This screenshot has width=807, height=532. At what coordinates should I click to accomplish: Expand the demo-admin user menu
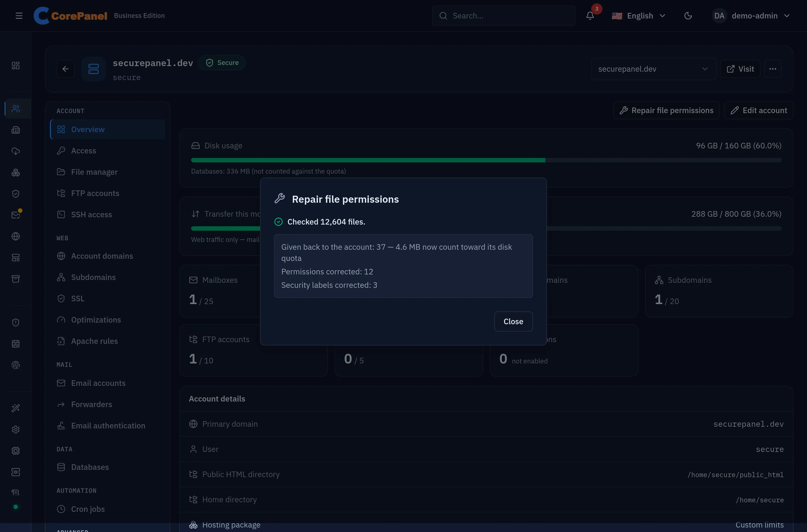point(751,16)
